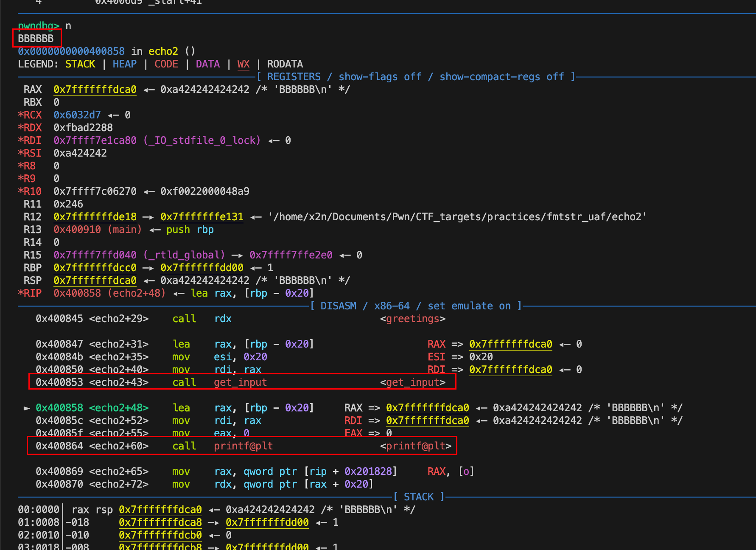
Task: Click the RODATA legend label
Action: (285, 64)
